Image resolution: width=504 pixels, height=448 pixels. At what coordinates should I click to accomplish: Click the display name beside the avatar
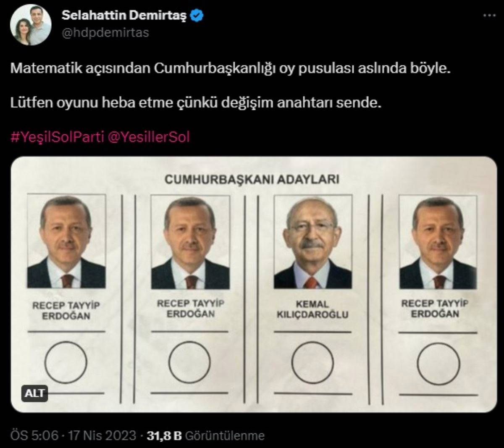pos(124,16)
